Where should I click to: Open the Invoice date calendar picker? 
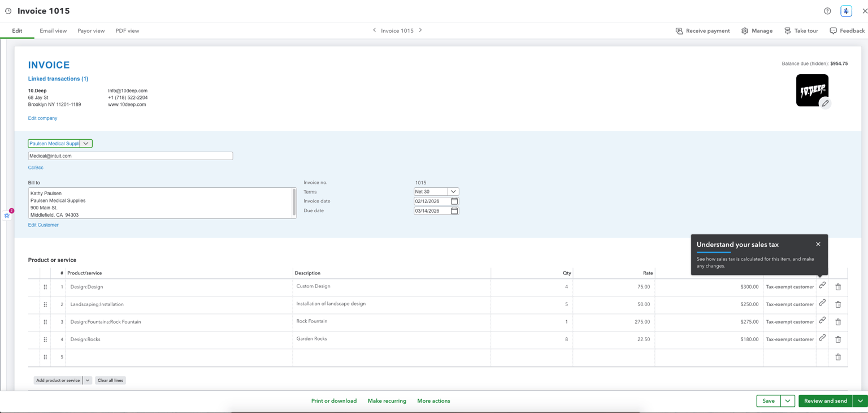(x=454, y=201)
